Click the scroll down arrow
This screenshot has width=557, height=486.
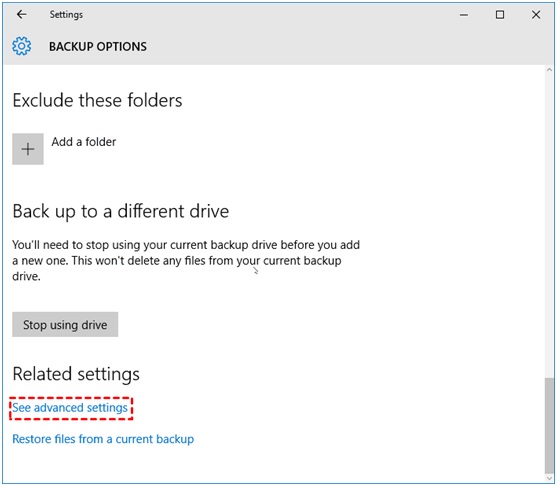[549, 478]
